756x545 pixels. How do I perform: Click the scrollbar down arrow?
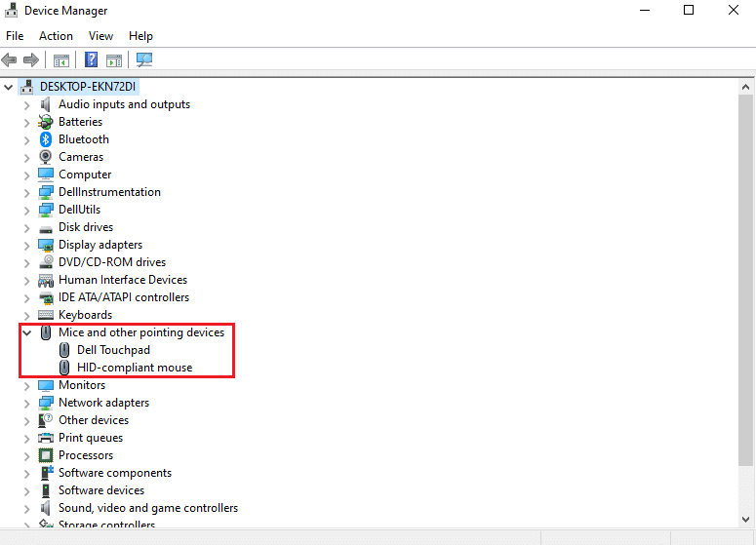tap(745, 519)
